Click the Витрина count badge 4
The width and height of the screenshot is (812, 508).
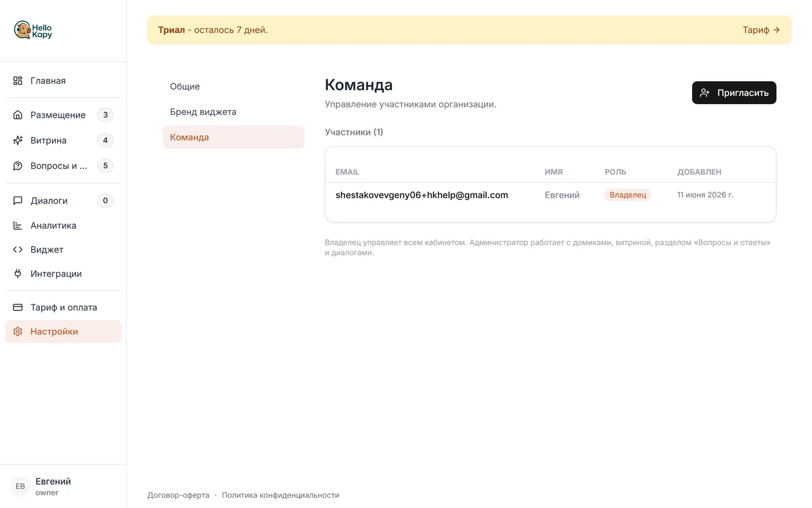pos(105,140)
